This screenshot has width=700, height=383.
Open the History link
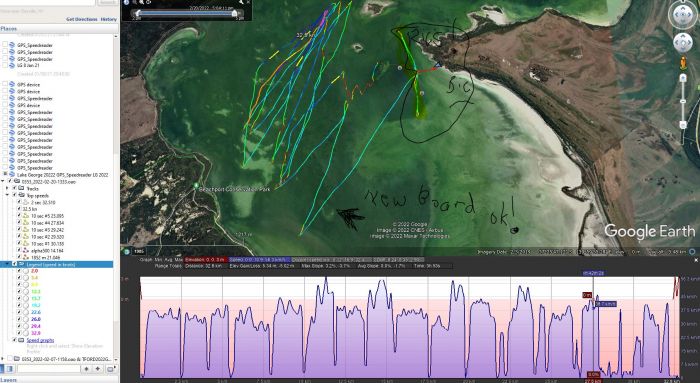[x=108, y=19]
